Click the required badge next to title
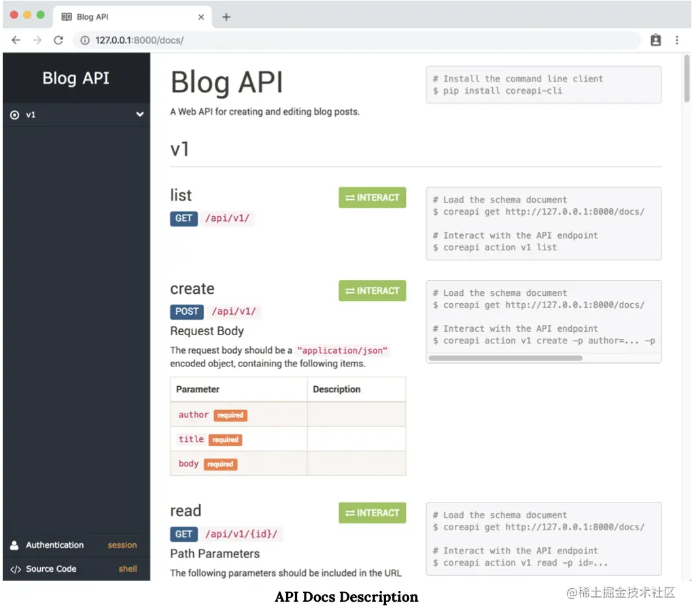692x616 pixels. coord(225,439)
